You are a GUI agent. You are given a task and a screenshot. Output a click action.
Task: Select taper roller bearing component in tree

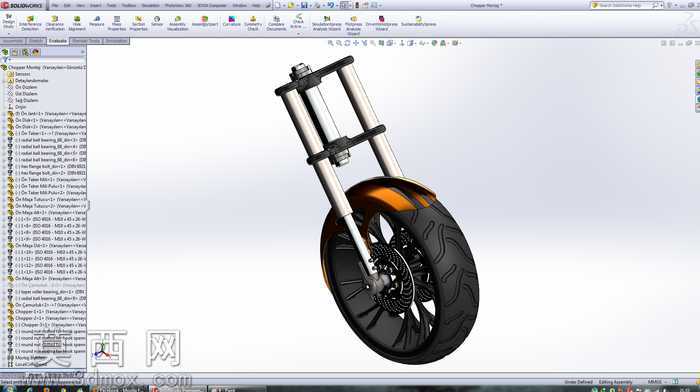point(47,292)
